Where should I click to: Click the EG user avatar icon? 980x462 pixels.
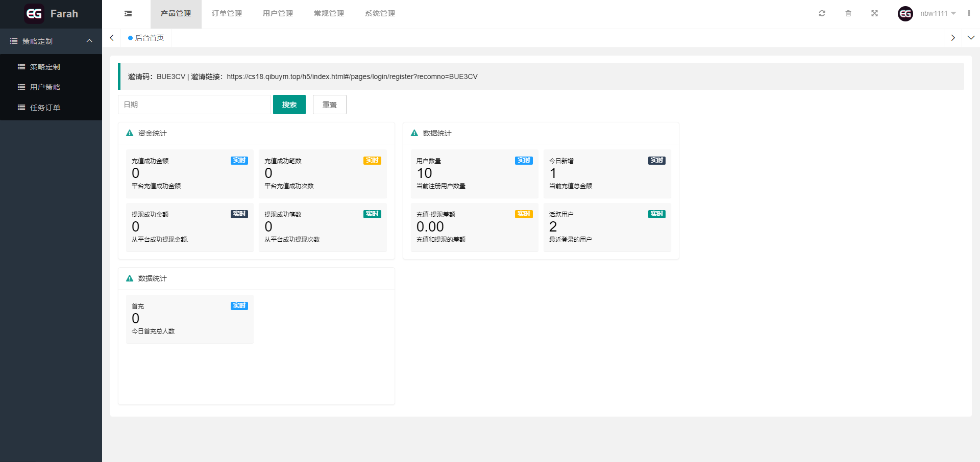click(905, 14)
